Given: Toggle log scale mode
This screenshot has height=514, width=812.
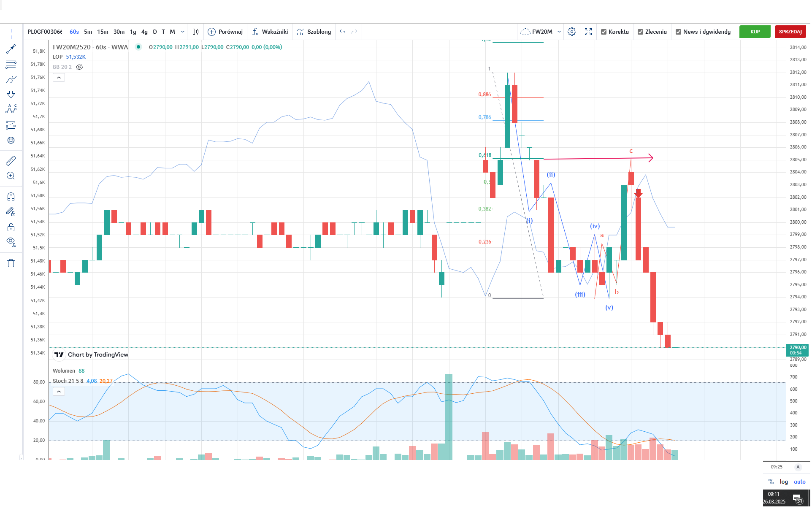Looking at the screenshot, I should coord(784,482).
